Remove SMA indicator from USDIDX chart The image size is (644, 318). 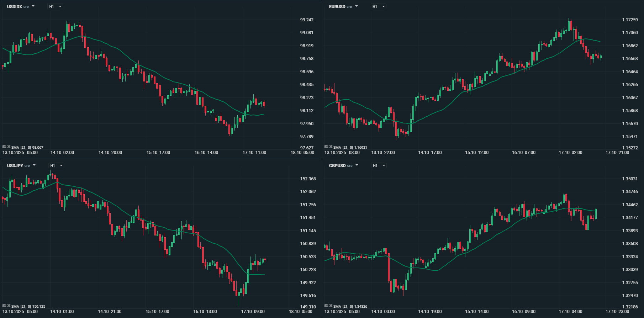(x=9, y=147)
